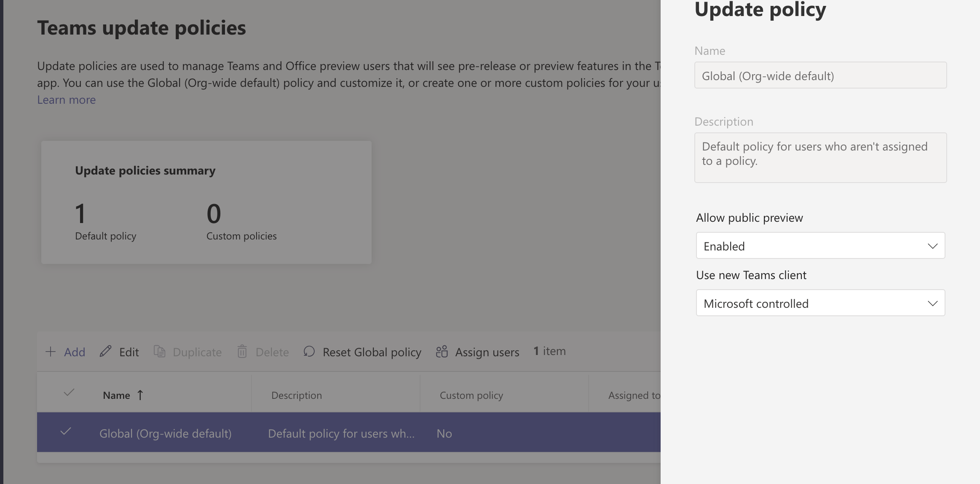The width and height of the screenshot is (980, 484).
Task: Click the 'Custom policies' summary label
Action: pyautogui.click(x=241, y=236)
